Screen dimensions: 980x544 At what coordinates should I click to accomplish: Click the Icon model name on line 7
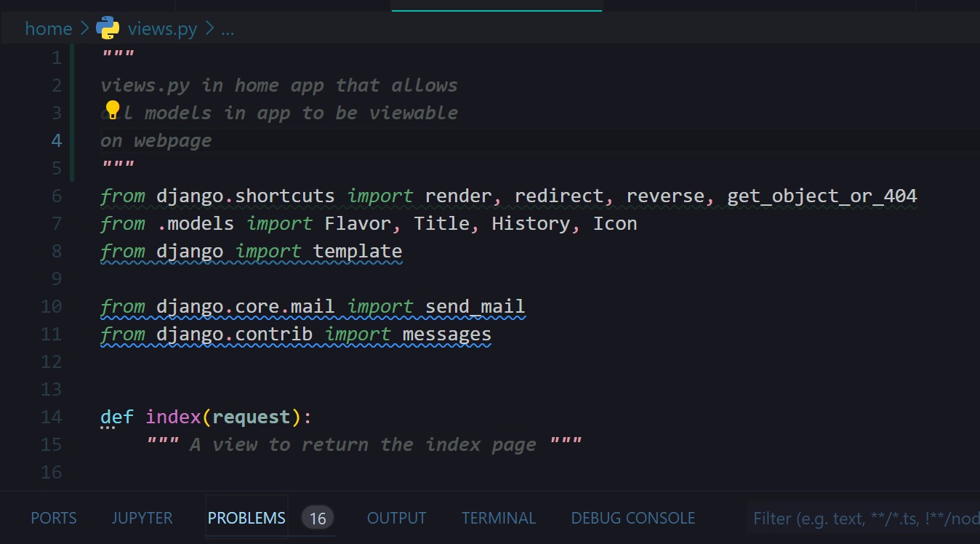pyautogui.click(x=615, y=223)
